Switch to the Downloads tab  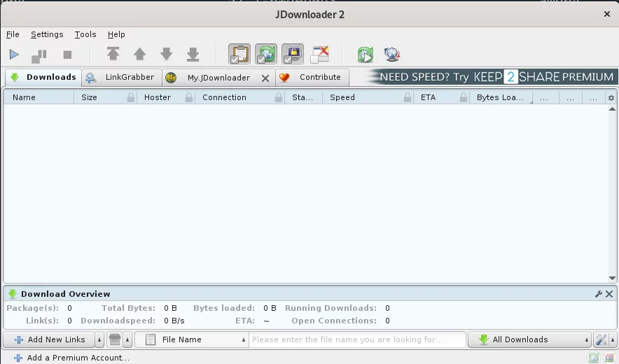43,77
